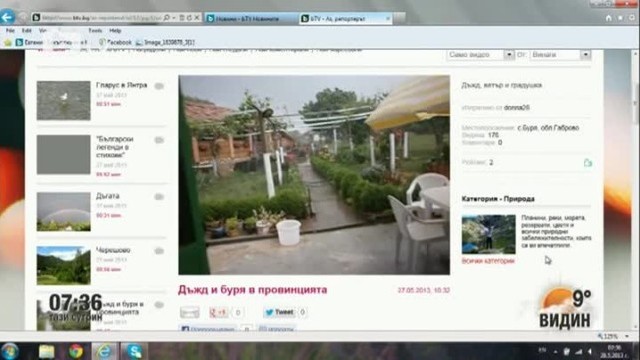This screenshot has height=360, width=640.
Task: Open the Edit menu
Action: [x=27, y=31]
